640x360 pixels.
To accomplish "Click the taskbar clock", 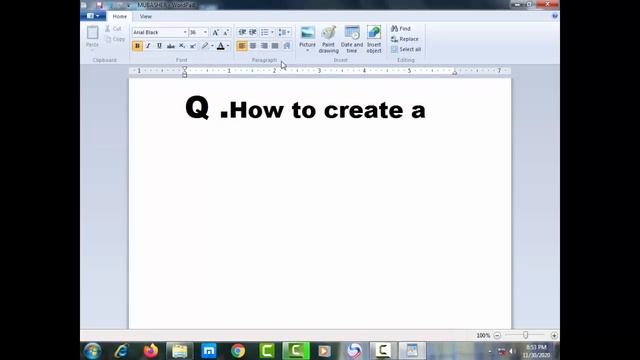I will (x=536, y=351).
